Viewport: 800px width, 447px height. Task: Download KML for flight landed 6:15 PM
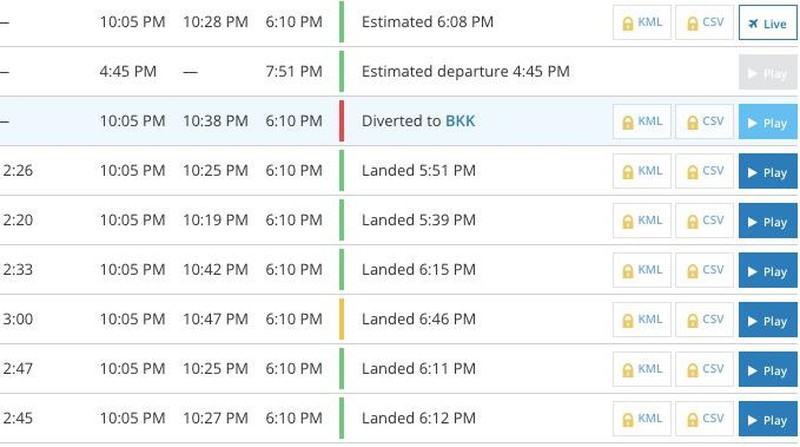coord(642,270)
